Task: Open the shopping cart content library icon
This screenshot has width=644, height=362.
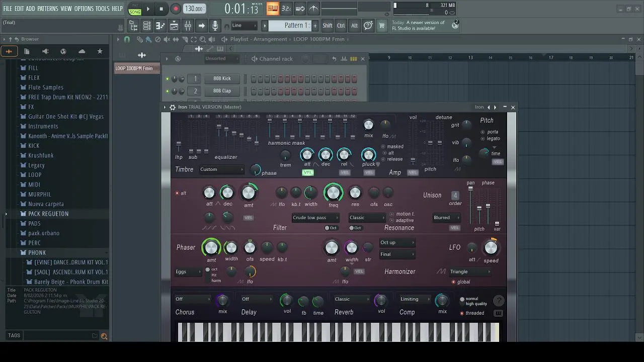Action: click(382, 26)
